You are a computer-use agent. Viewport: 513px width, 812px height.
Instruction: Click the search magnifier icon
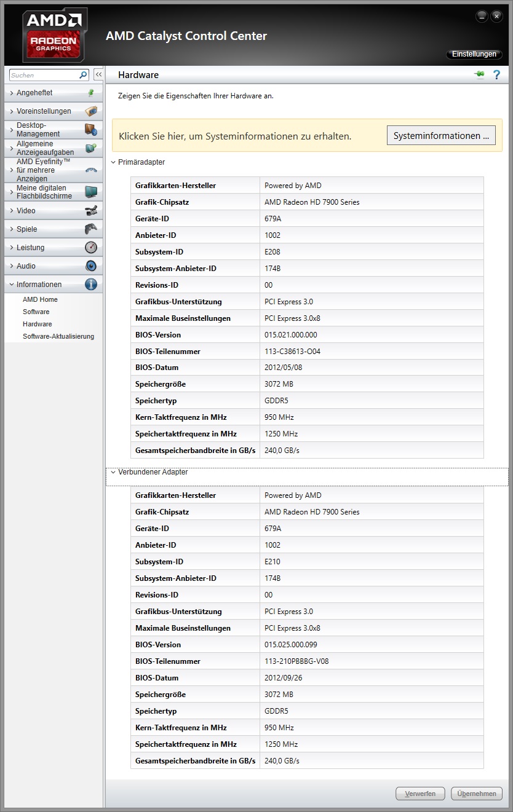[x=84, y=75]
